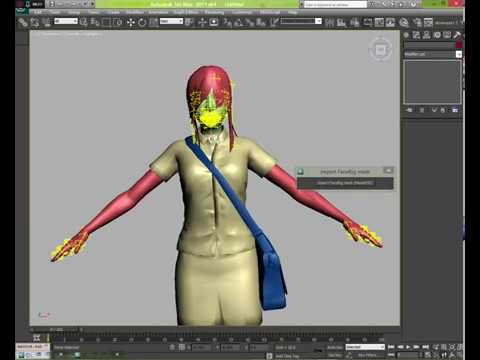The width and height of the screenshot is (480, 360).
Task: Click the Play Animation button
Action: tap(408, 347)
